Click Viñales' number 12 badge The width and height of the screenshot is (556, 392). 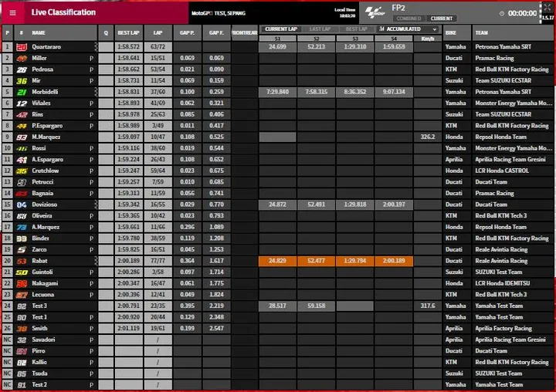(22, 103)
